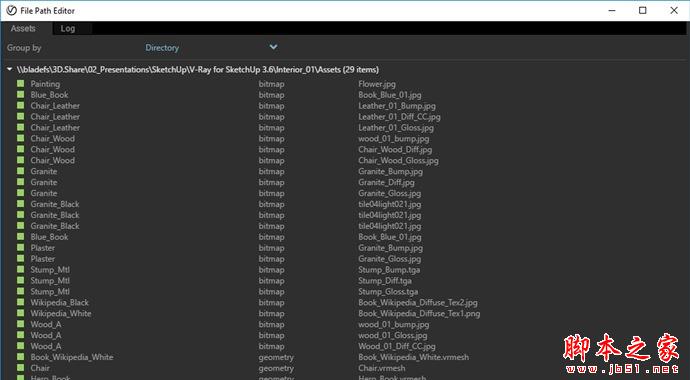Maximize the File Path Editor window
Viewport: 690px width, 380px height.
pos(643,11)
